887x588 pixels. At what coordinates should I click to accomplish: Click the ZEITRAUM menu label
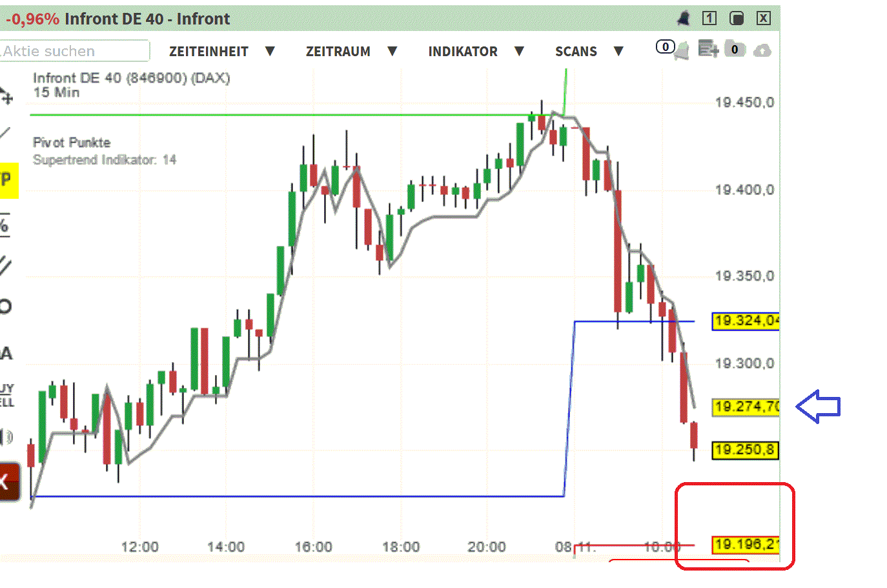(x=338, y=52)
